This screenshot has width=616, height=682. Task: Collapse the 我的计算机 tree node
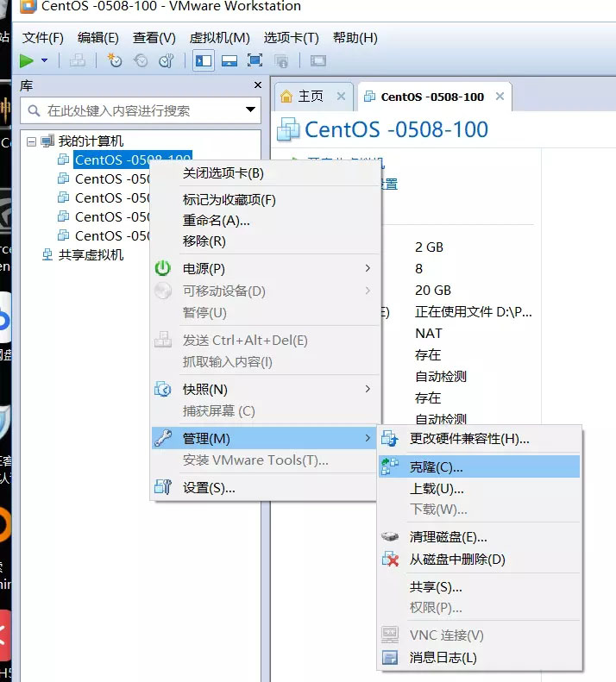31,141
